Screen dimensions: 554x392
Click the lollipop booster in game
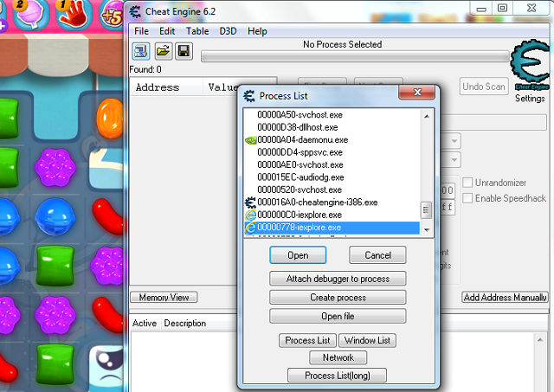click(x=29, y=12)
